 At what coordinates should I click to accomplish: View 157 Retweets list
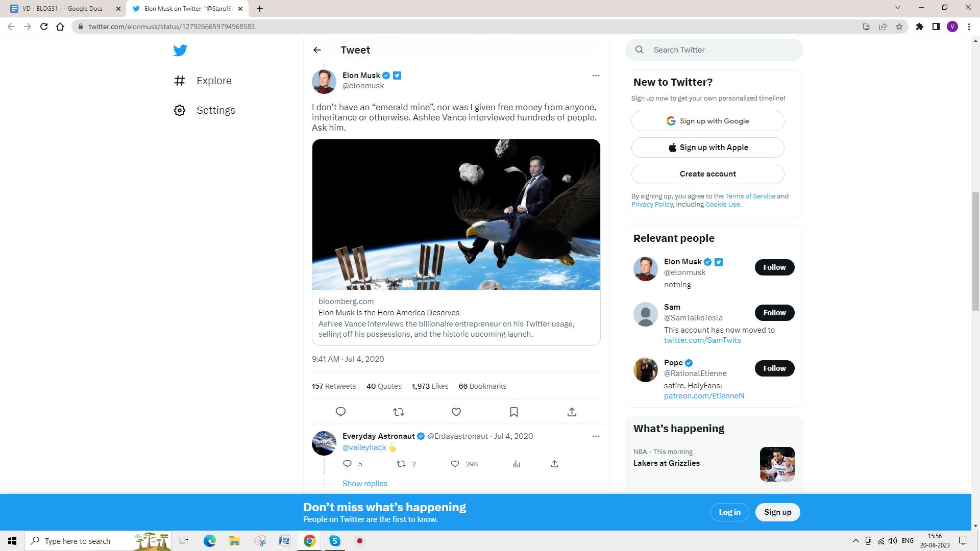click(334, 386)
